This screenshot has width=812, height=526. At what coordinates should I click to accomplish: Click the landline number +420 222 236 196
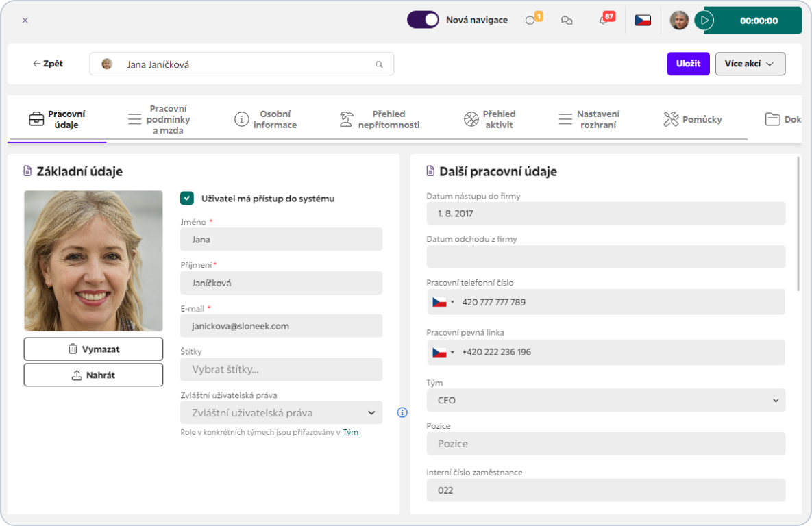pyautogui.click(x=496, y=352)
